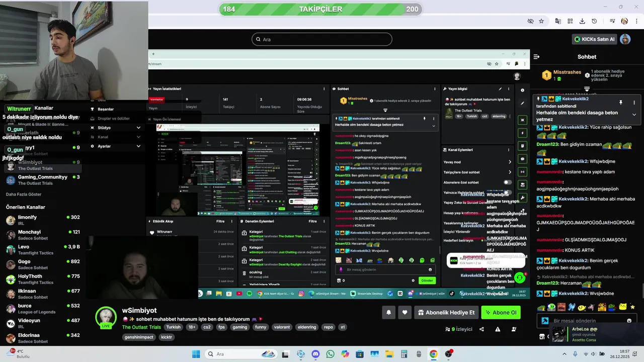Click the wSimbiyot channel avatar with LIVE badge
The width and height of the screenshot is (644, 362).
[x=106, y=317]
